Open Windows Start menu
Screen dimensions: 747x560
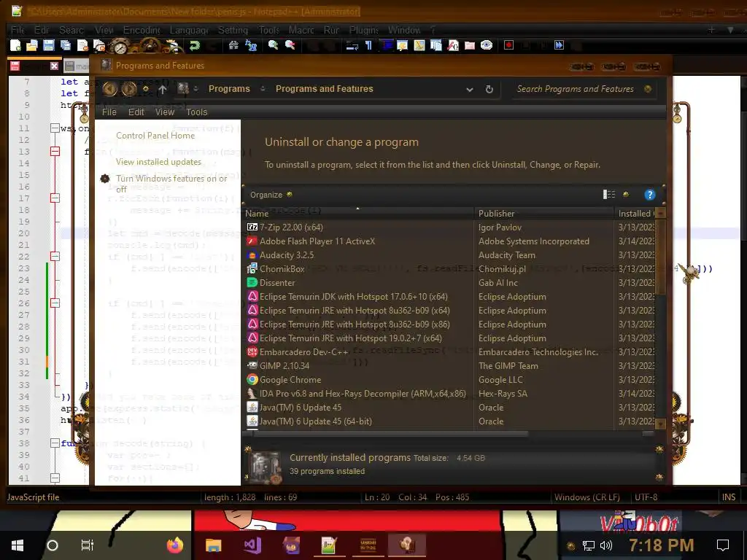pos(18,545)
